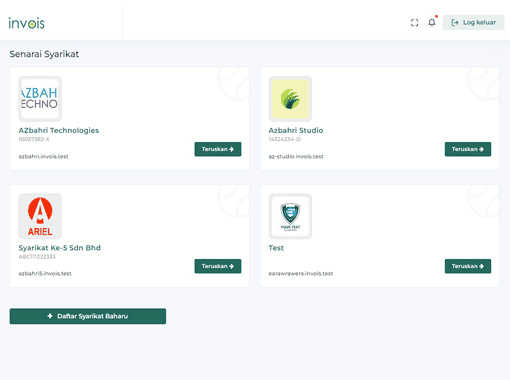Click the invois logo

26,23
